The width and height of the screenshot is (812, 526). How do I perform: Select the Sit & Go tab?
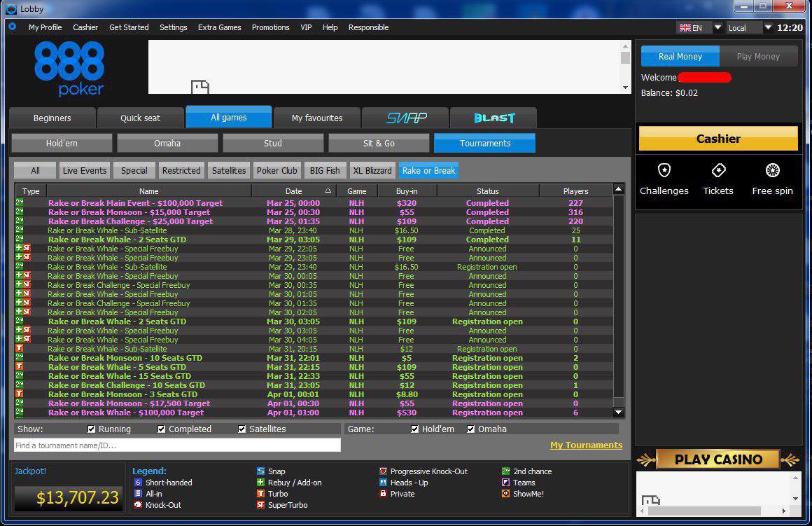[x=379, y=143]
